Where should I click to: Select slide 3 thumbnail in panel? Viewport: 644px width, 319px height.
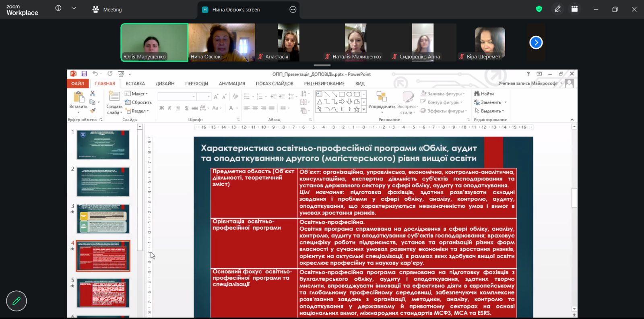(x=103, y=219)
